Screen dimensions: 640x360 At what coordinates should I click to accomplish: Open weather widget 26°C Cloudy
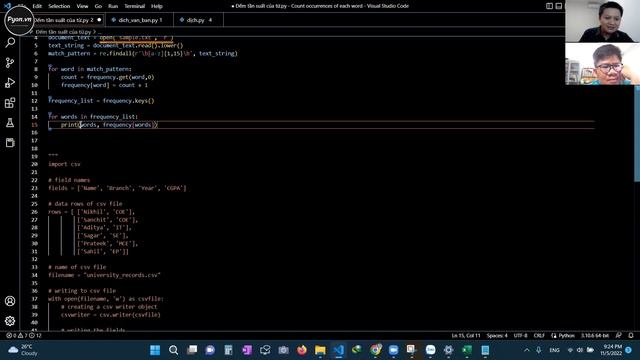[24, 350]
